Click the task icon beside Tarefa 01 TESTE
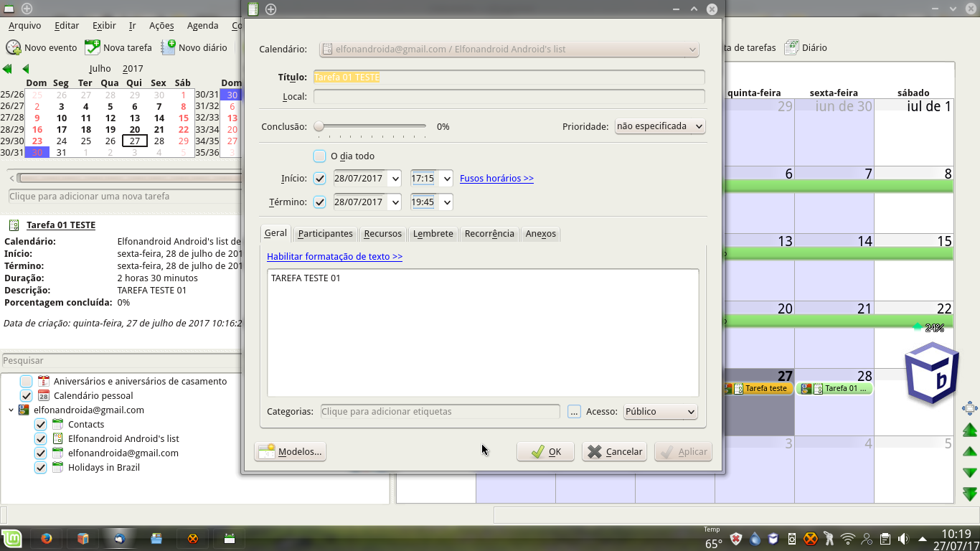 tap(14, 225)
